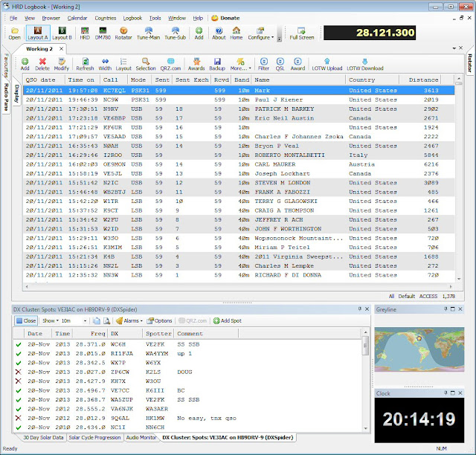Select the I2ROO log entry

click(239, 155)
